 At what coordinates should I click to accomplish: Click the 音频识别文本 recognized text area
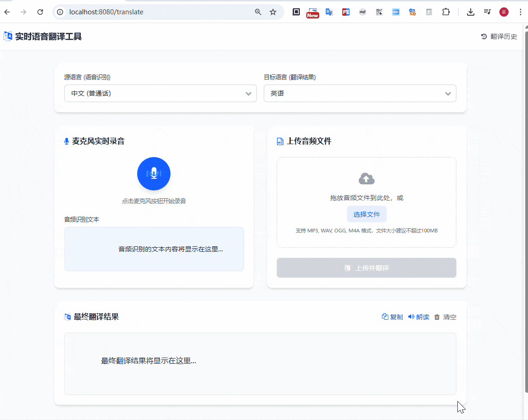(154, 249)
